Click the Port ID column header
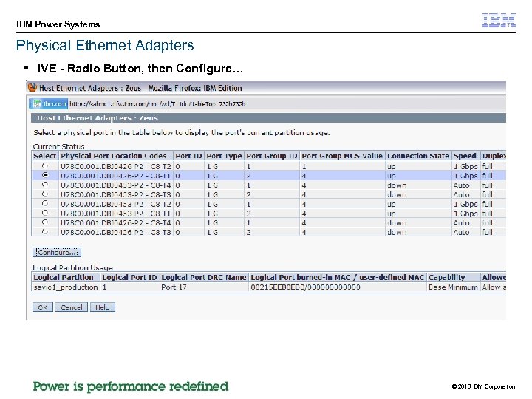This screenshot has width=532, height=399. [x=188, y=156]
